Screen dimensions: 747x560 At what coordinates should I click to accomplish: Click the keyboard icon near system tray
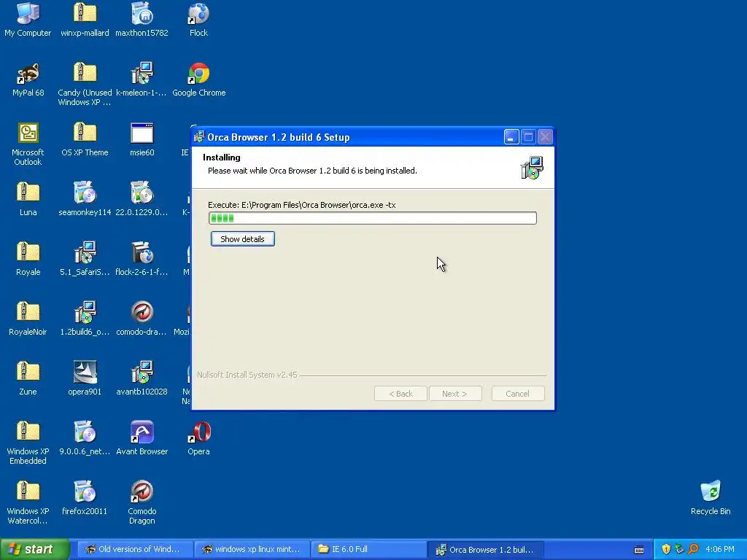pyautogui.click(x=639, y=550)
